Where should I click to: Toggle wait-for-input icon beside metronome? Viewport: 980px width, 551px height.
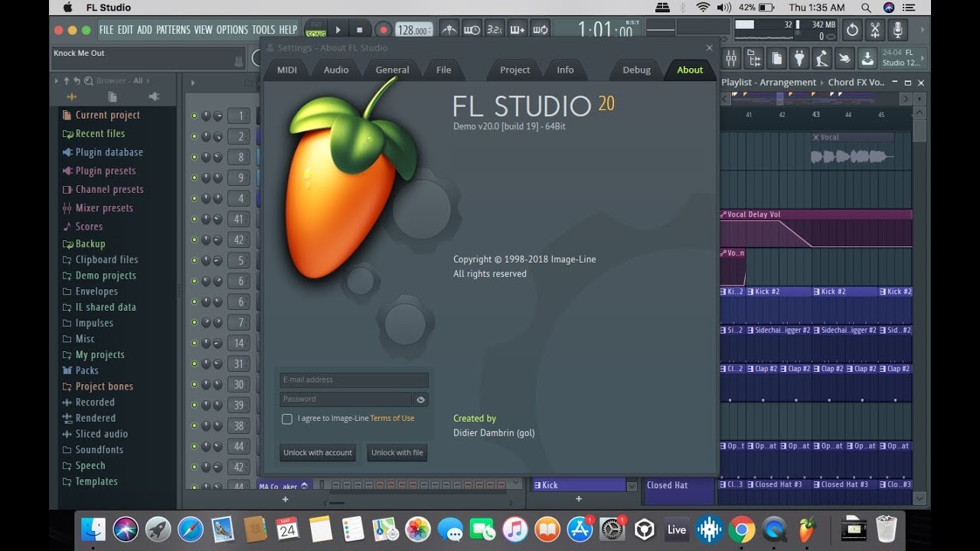tap(472, 30)
